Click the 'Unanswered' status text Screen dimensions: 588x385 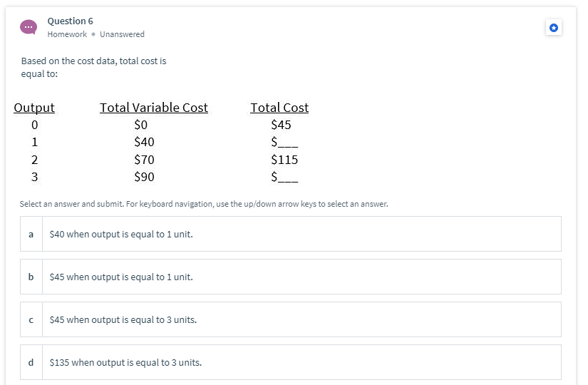pos(122,34)
